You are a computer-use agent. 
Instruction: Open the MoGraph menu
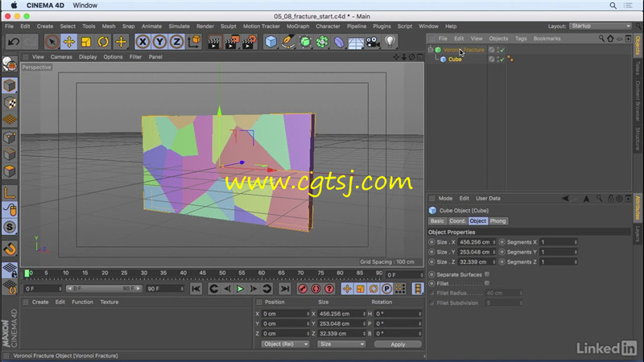coord(298,27)
